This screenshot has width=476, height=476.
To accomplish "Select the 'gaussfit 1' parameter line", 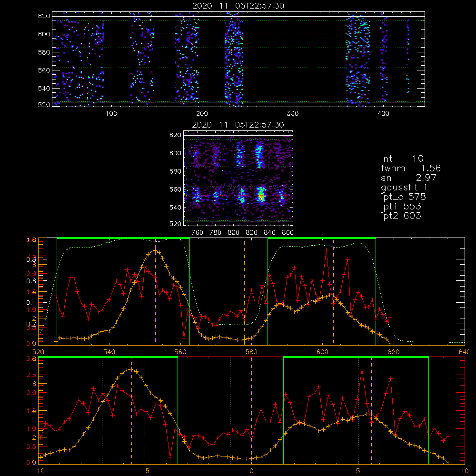I will coord(404,187).
